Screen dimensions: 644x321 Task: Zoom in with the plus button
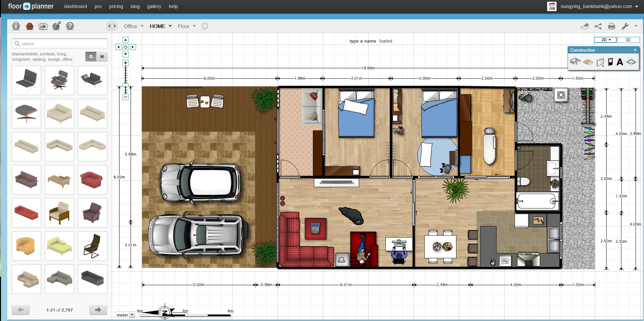126,63
